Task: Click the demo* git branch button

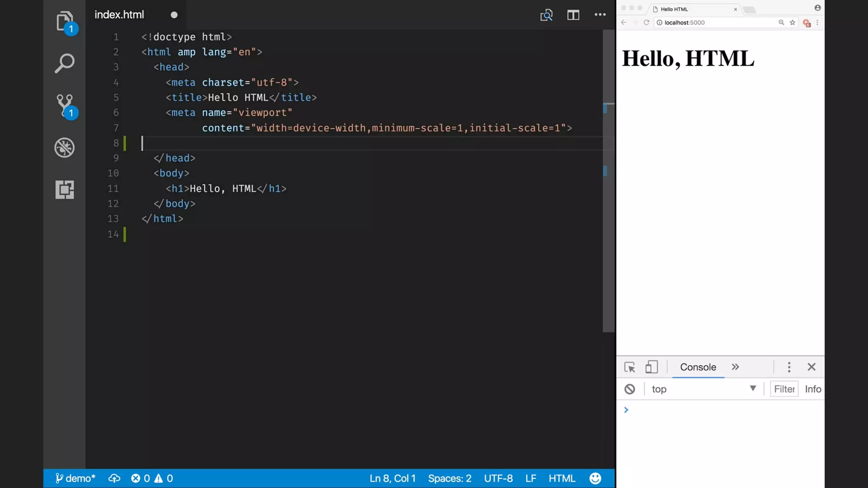Action: point(75,478)
